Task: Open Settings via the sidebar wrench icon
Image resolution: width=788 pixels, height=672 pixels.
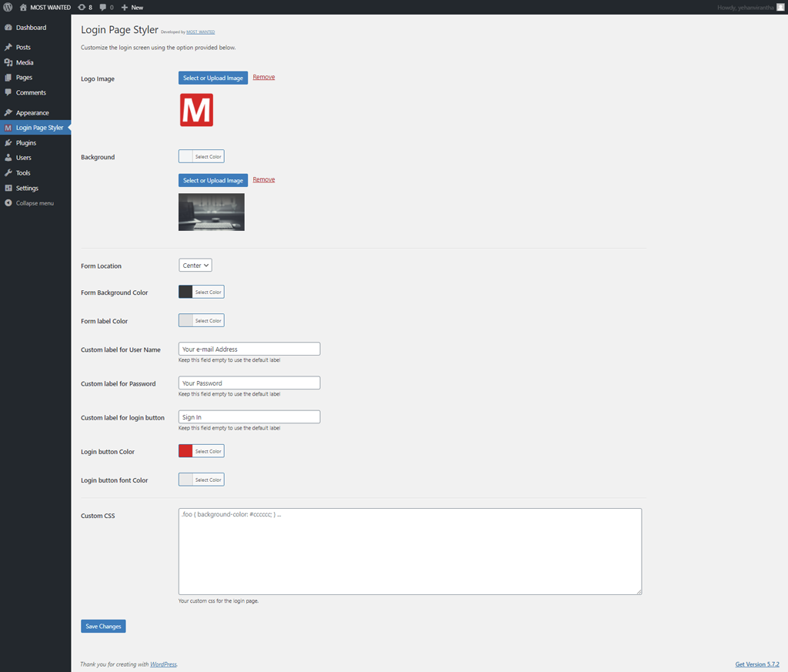Action: point(10,188)
